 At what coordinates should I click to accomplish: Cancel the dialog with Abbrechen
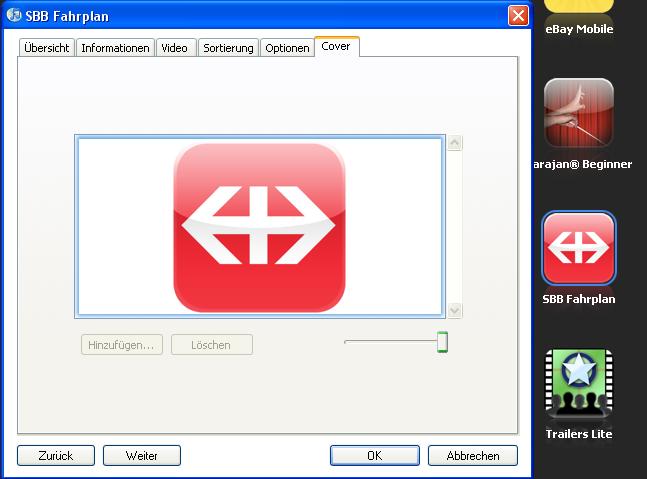click(x=473, y=455)
